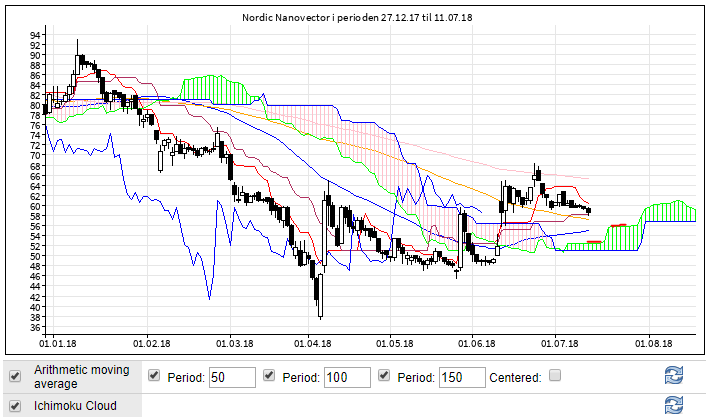Click the Arithmetic moving average label

(x=81, y=377)
